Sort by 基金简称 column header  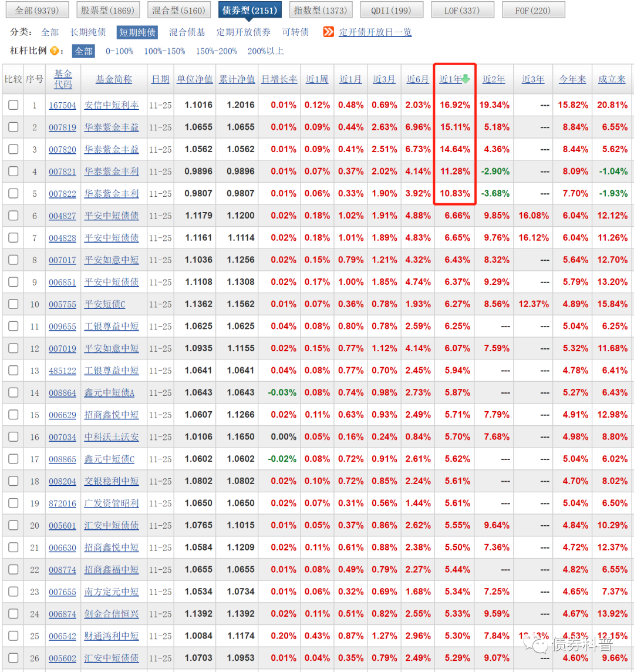pos(113,79)
